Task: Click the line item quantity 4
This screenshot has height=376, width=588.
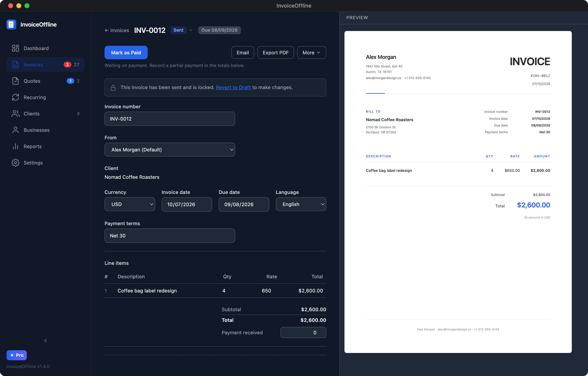Action: [x=224, y=291]
